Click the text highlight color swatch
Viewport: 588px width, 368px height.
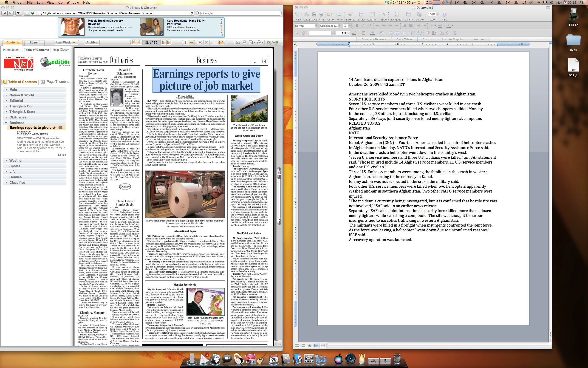point(440,26)
